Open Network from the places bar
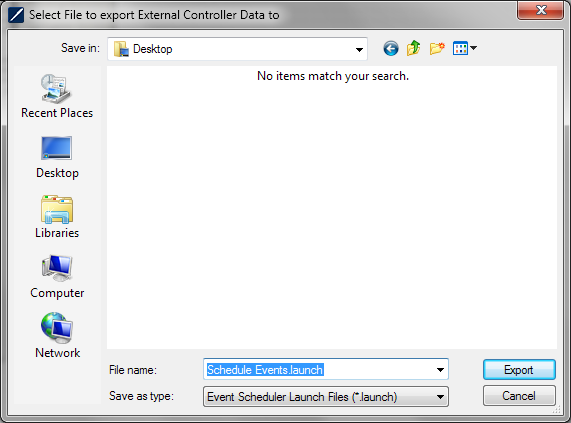This screenshot has width=571, height=423. coord(57,336)
